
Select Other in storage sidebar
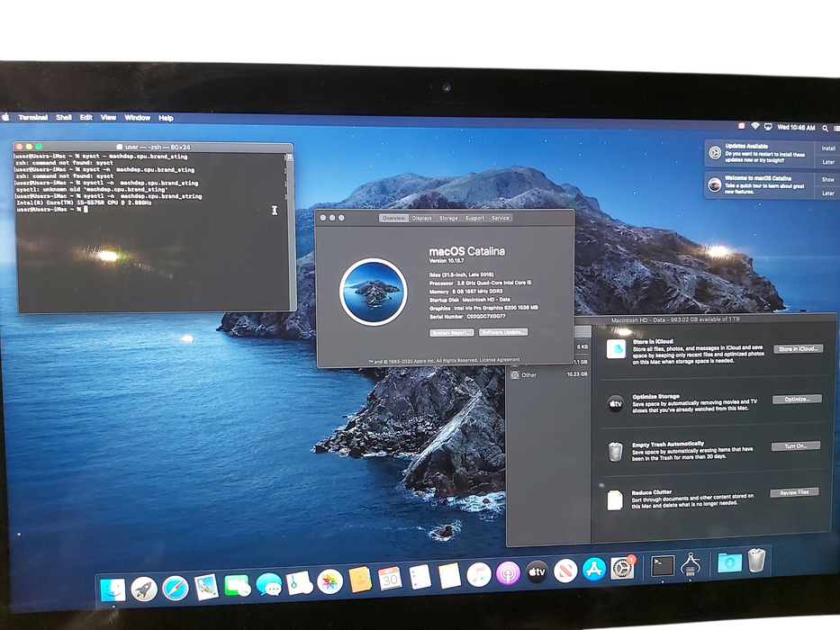coord(548,375)
